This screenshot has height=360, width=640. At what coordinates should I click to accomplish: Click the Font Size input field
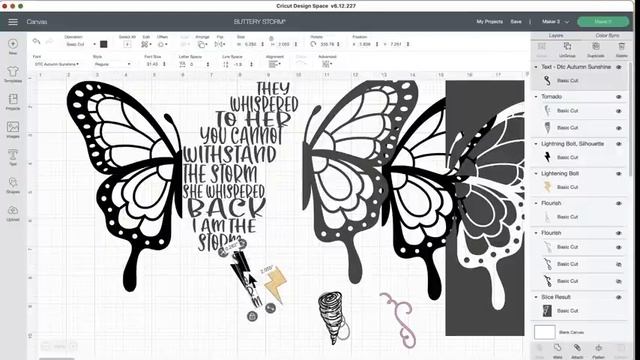tap(153, 64)
